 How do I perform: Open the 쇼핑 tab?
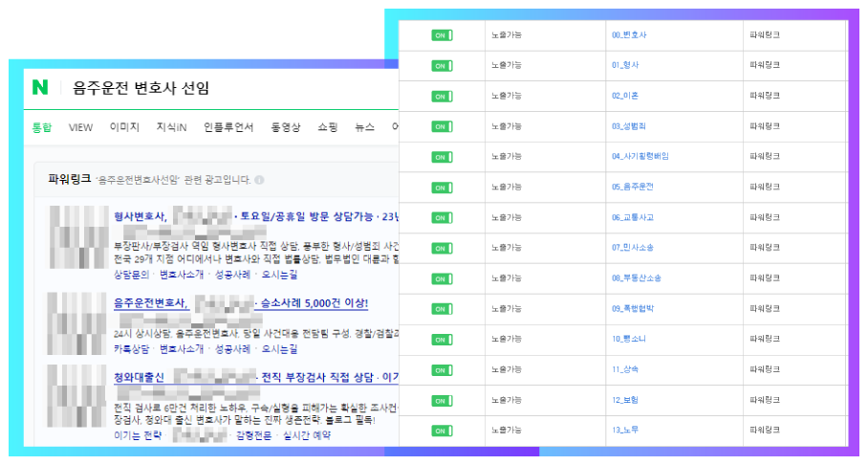(328, 127)
